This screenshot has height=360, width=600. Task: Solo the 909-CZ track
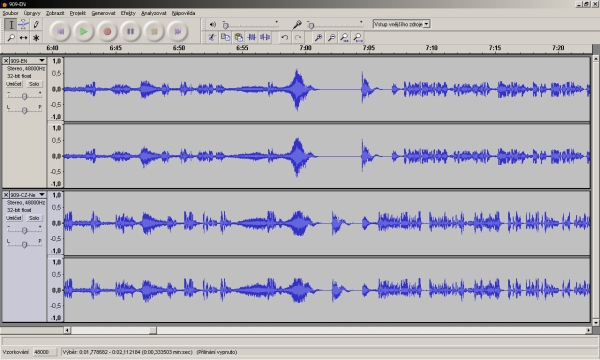point(34,218)
